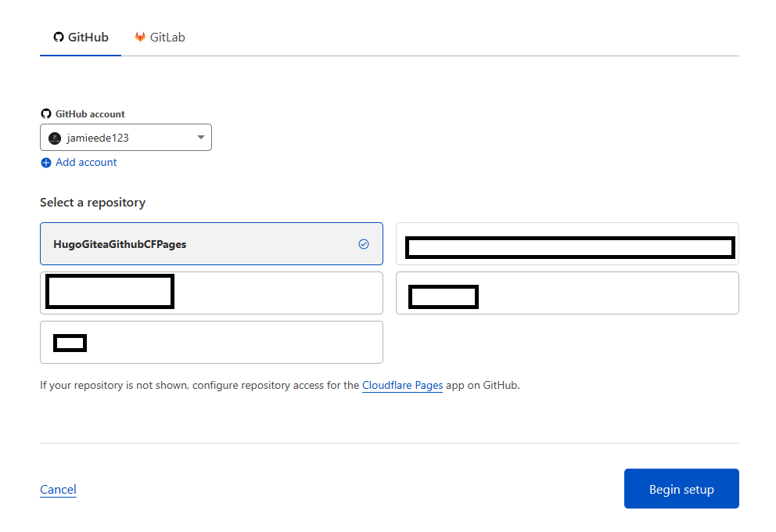Pick the last redacted repository in the right column
Screen dimensions: 776x532
pos(567,293)
